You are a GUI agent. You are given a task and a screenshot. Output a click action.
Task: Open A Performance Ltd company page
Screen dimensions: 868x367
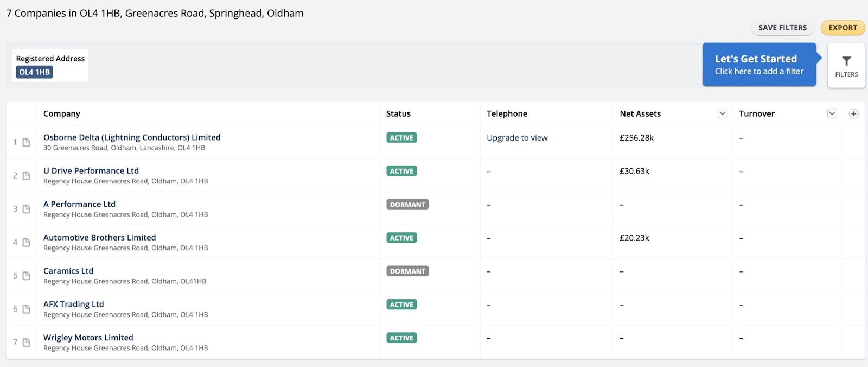[x=79, y=204]
